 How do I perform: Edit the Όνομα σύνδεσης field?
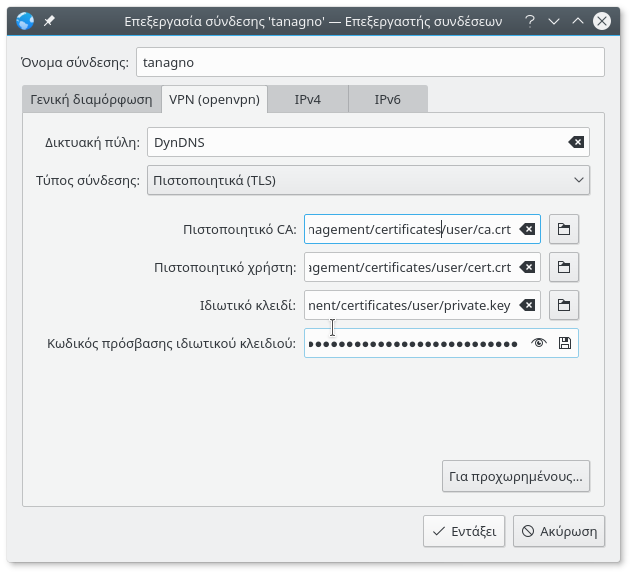tap(370, 62)
